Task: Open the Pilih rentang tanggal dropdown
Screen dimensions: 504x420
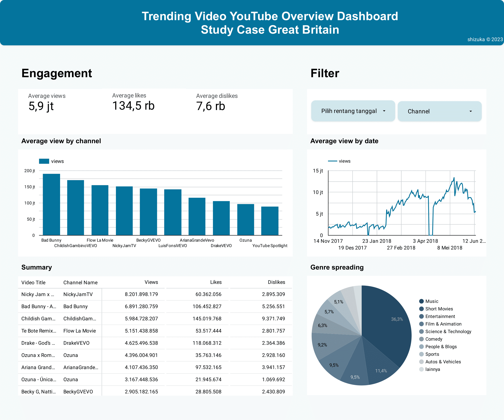Action: (353, 111)
